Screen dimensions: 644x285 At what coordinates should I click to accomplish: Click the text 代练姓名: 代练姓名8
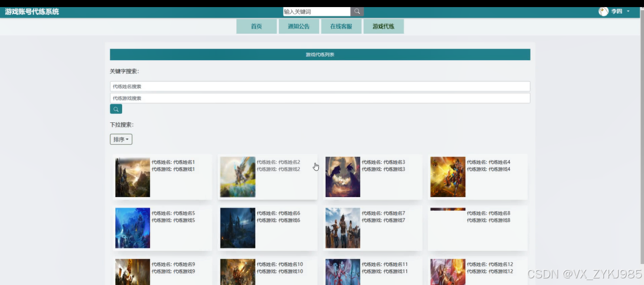[x=489, y=213]
